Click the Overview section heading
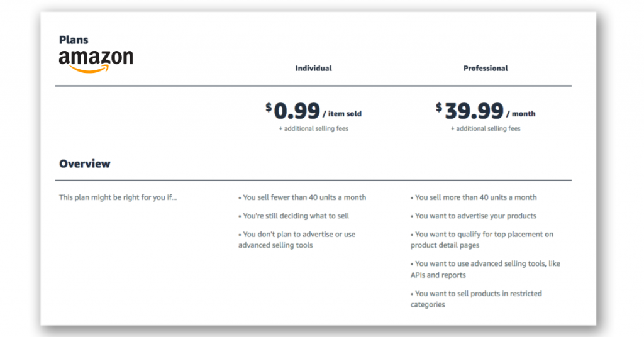The width and height of the screenshot is (644, 337). 85,163
